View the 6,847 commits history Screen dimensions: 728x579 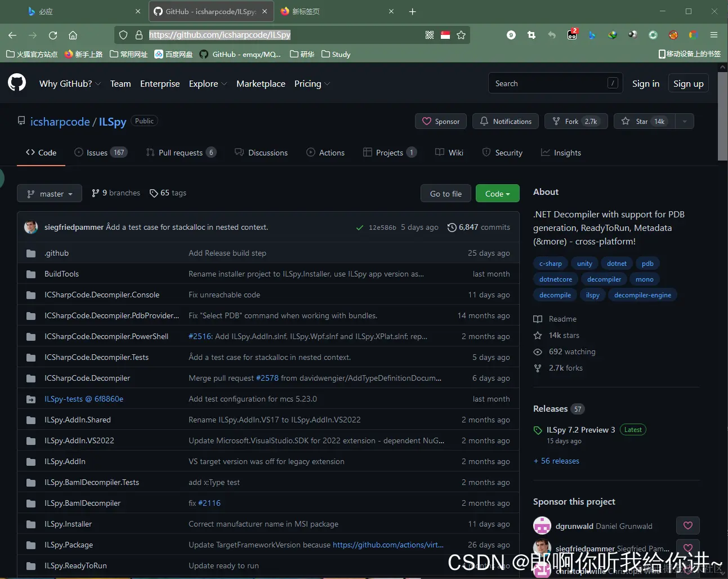point(479,228)
